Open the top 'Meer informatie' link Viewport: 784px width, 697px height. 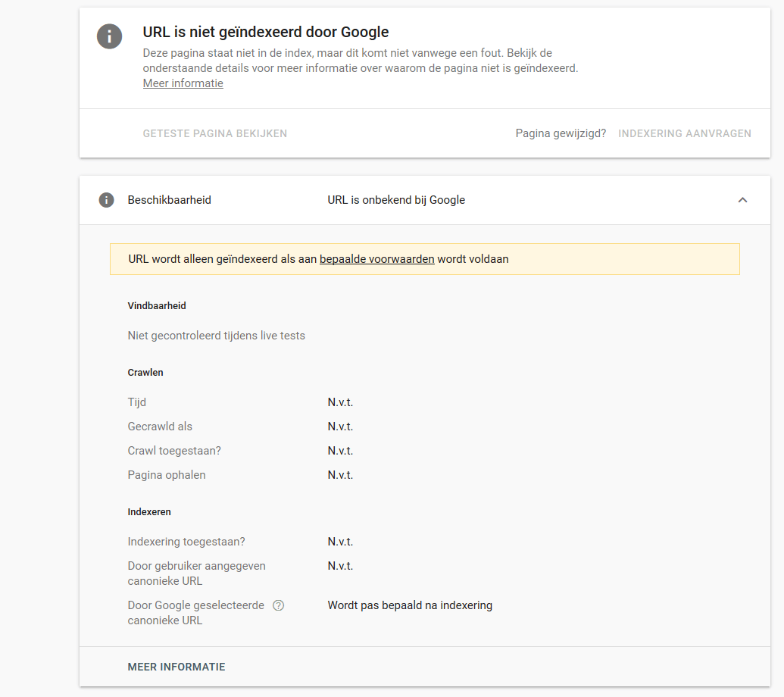[183, 83]
